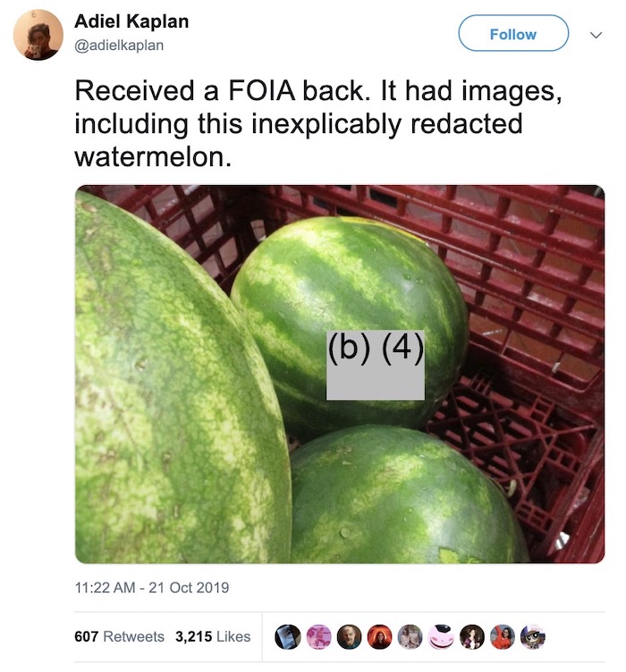Click the 11:22 AM - 21 Oct 2019 timestamp
626x672 pixels.
[x=152, y=587]
